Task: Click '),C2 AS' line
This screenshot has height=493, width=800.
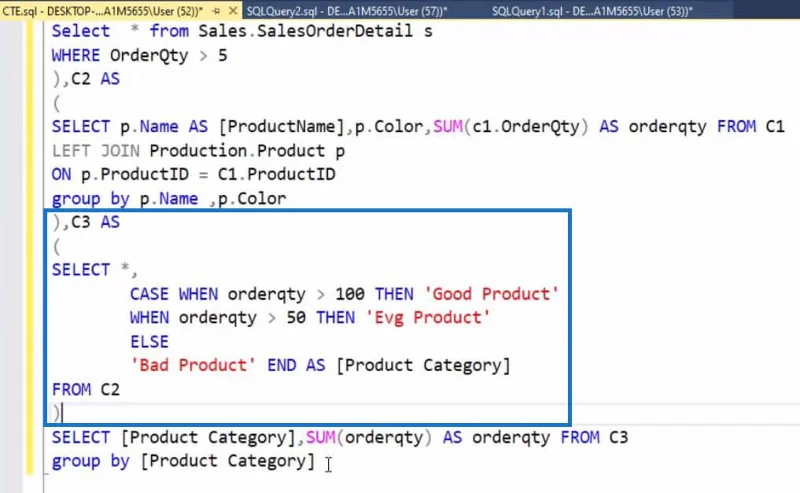Action: [86, 79]
